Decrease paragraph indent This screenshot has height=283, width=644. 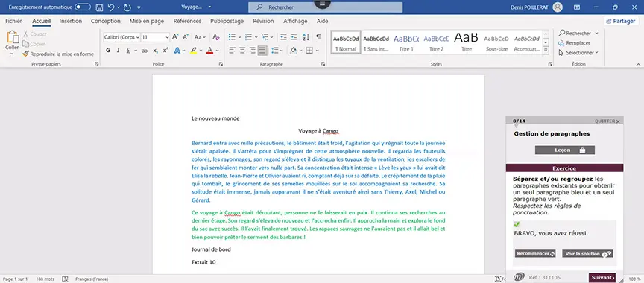tap(283, 37)
